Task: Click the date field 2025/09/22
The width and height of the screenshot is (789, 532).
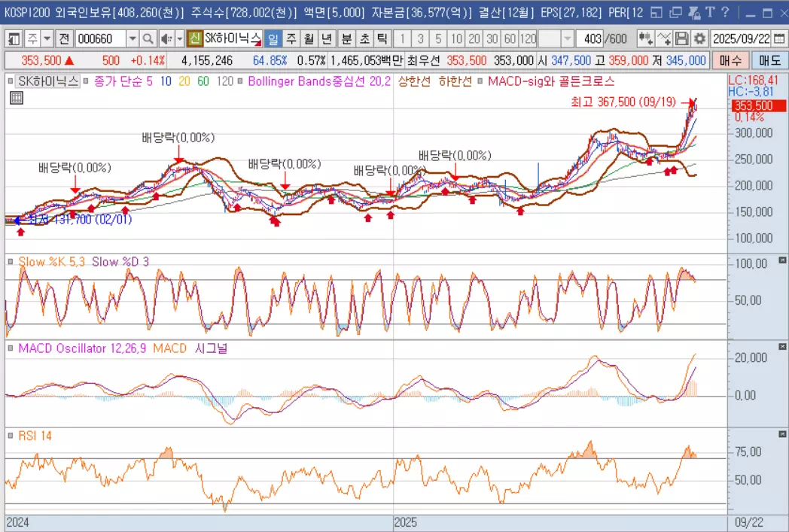Action: pos(742,38)
